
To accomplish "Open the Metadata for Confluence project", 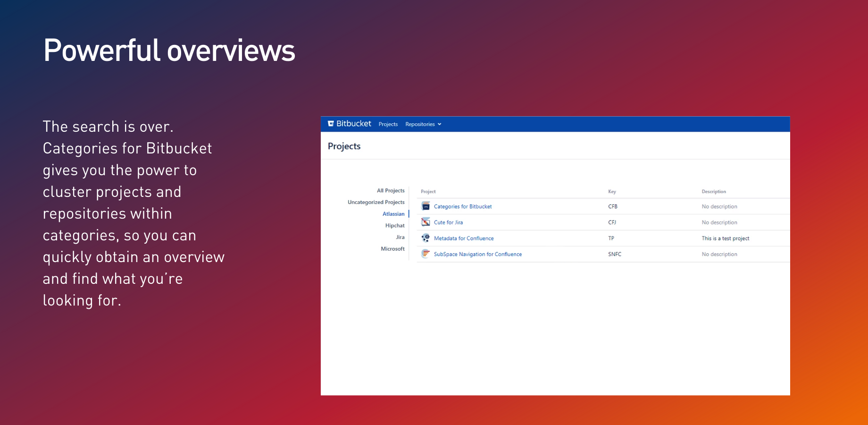I will [464, 238].
